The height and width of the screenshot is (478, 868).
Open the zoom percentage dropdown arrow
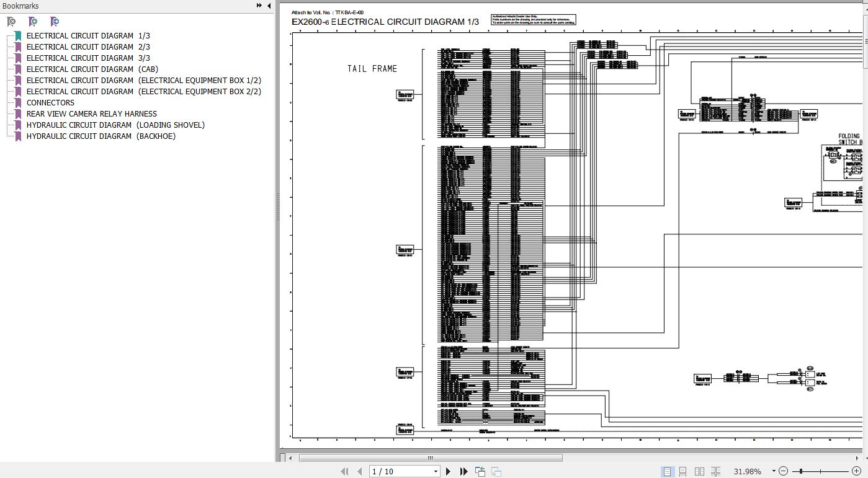coord(773,471)
